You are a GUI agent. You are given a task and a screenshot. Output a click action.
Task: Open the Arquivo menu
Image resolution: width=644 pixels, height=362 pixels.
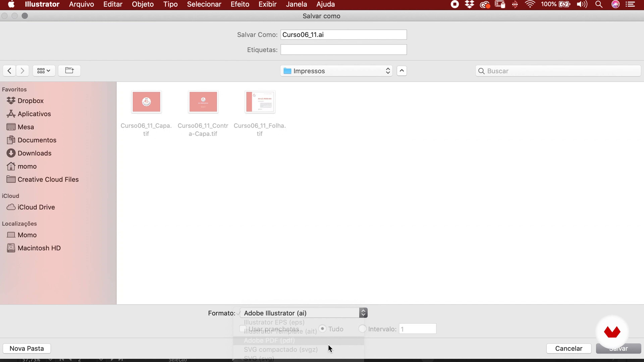[x=82, y=4]
